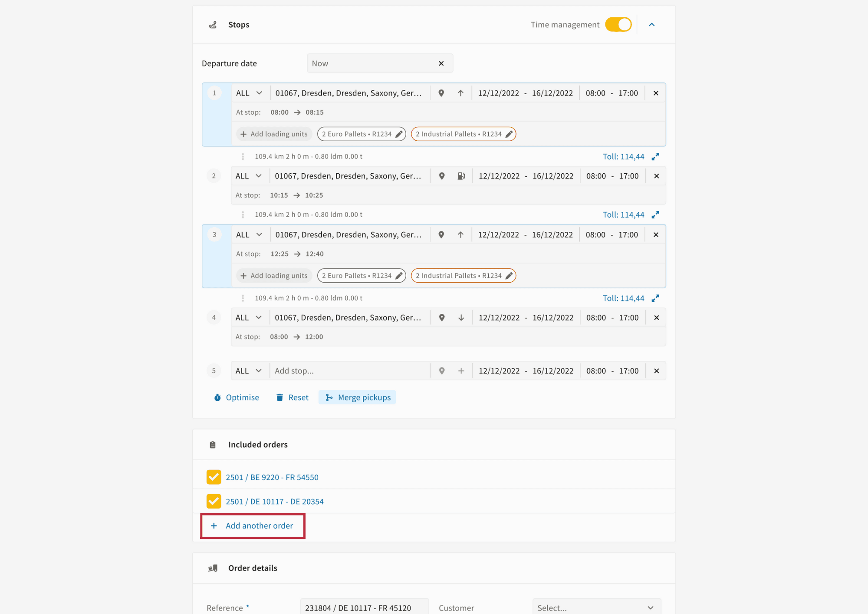The width and height of the screenshot is (868, 614).
Task: Disable the Time management toggle
Action: coord(618,24)
